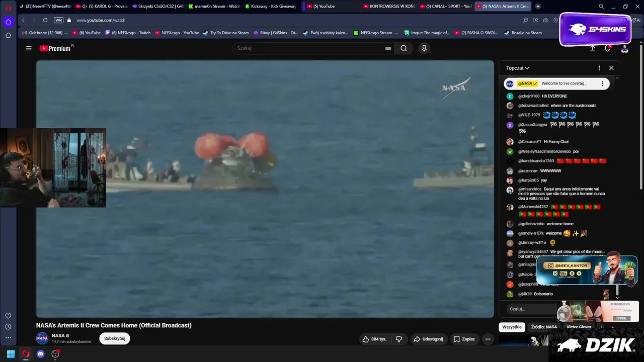
Task: Open the Bitwy | G4Skins bookmark
Action: click(275, 33)
